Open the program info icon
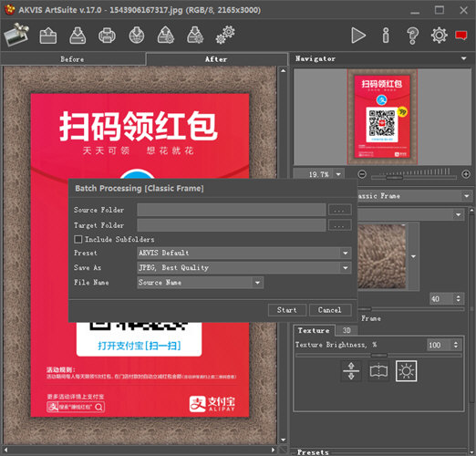Image resolution: width=476 pixels, height=456 pixels. point(386,36)
